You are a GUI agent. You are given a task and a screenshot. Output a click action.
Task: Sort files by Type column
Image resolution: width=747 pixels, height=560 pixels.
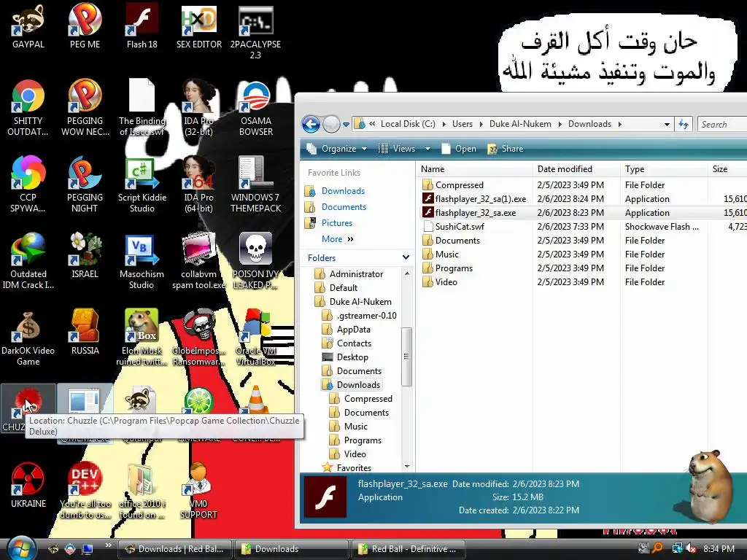pos(664,169)
